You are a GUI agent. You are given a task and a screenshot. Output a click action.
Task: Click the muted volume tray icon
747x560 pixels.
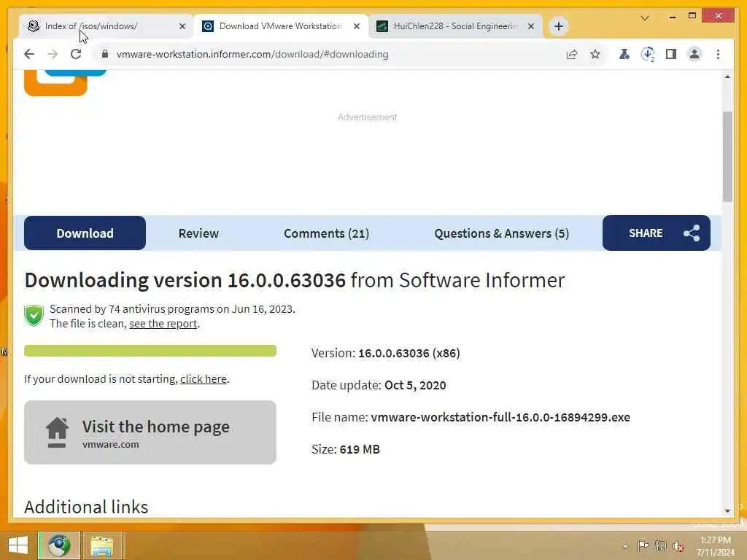point(678,546)
